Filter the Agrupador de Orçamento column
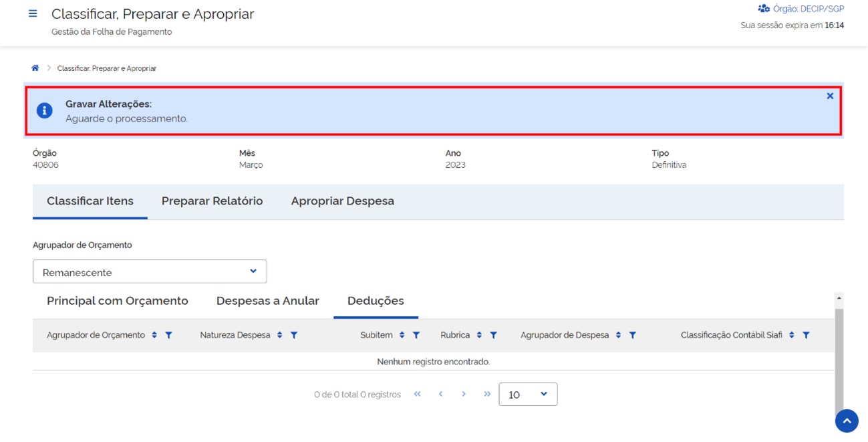Viewport: 868px width, 442px height. pyautogui.click(x=169, y=335)
